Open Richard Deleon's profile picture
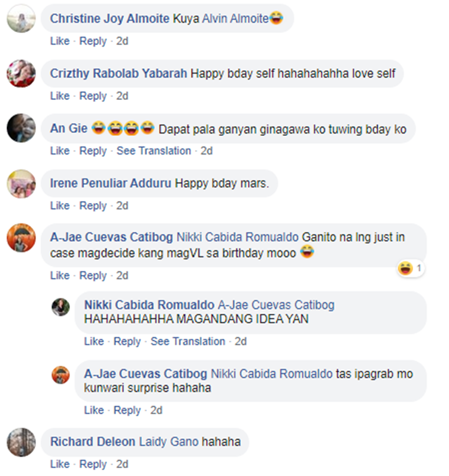Screen dimensions: 449x476 [x=21, y=442]
